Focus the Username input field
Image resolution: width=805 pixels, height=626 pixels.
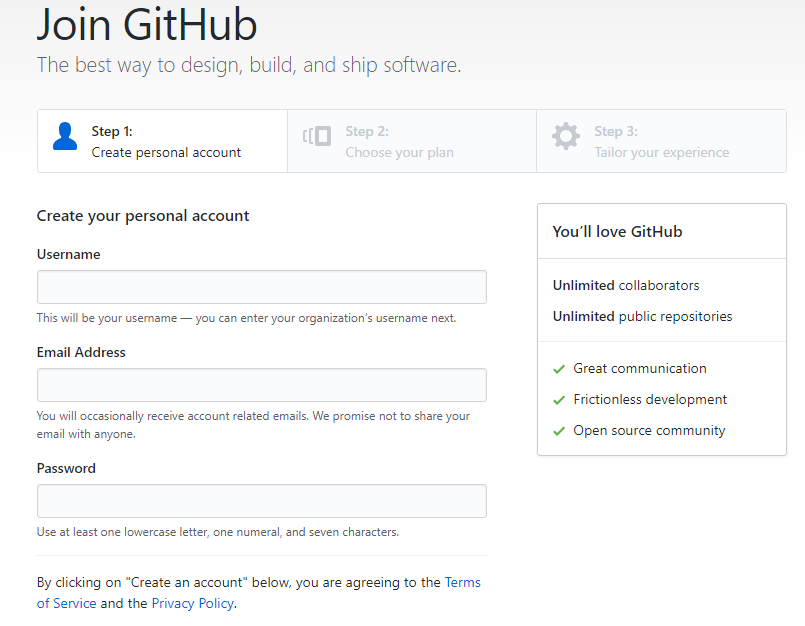(262, 287)
